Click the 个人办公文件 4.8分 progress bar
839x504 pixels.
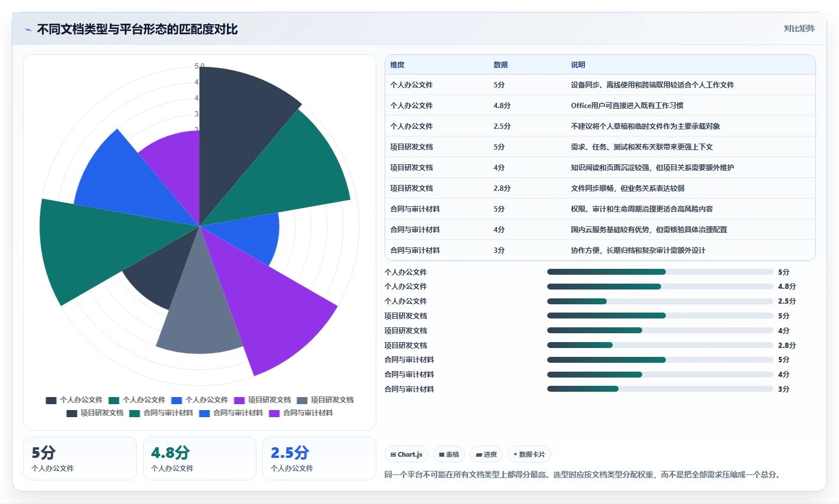pyautogui.click(x=660, y=287)
